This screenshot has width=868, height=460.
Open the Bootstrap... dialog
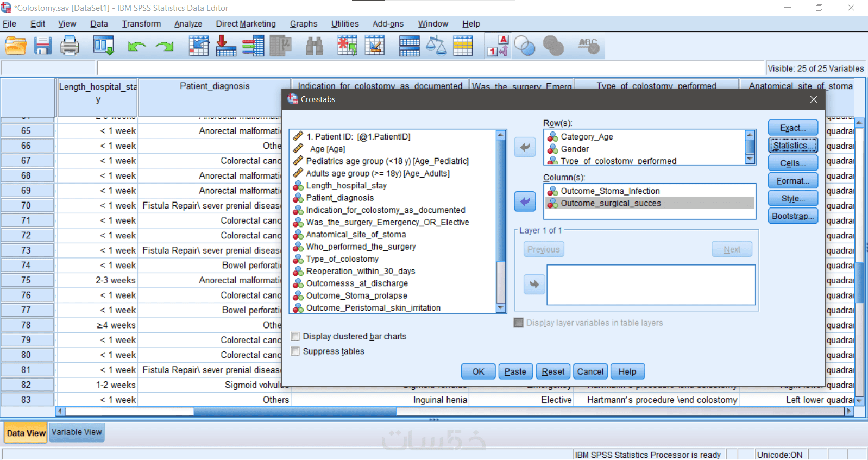[x=793, y=216]
